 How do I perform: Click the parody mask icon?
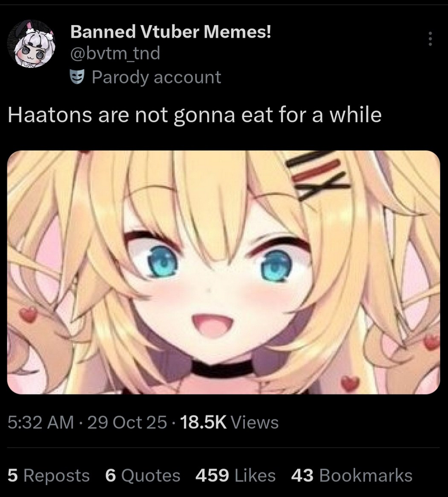click(x=77, y=77)
